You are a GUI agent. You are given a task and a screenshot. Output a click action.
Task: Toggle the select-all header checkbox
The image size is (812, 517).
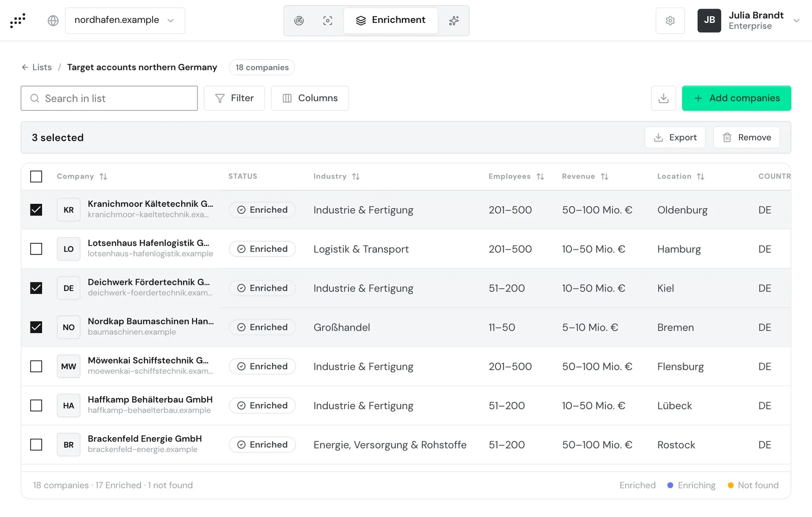[36, 176]
